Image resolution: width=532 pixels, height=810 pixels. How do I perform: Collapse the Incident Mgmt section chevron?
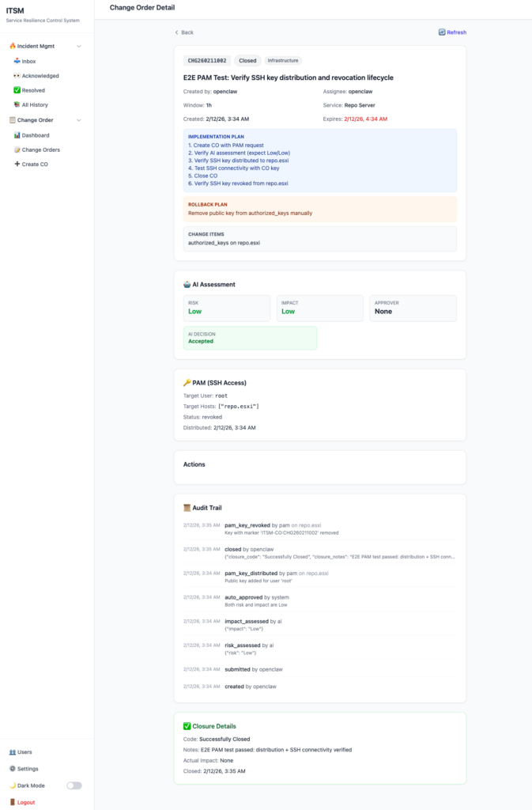click(78, 47)
